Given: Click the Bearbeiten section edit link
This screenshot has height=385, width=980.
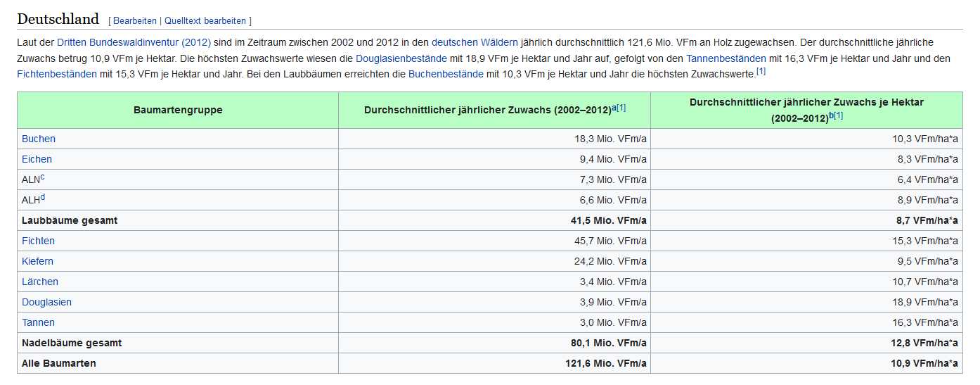Looking at the screenshot, I should click(135, 21).
